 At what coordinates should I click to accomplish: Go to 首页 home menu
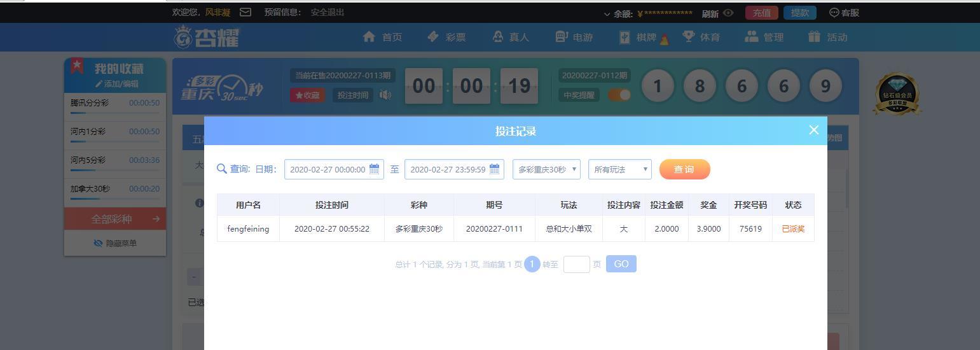[x=382, y=37]
